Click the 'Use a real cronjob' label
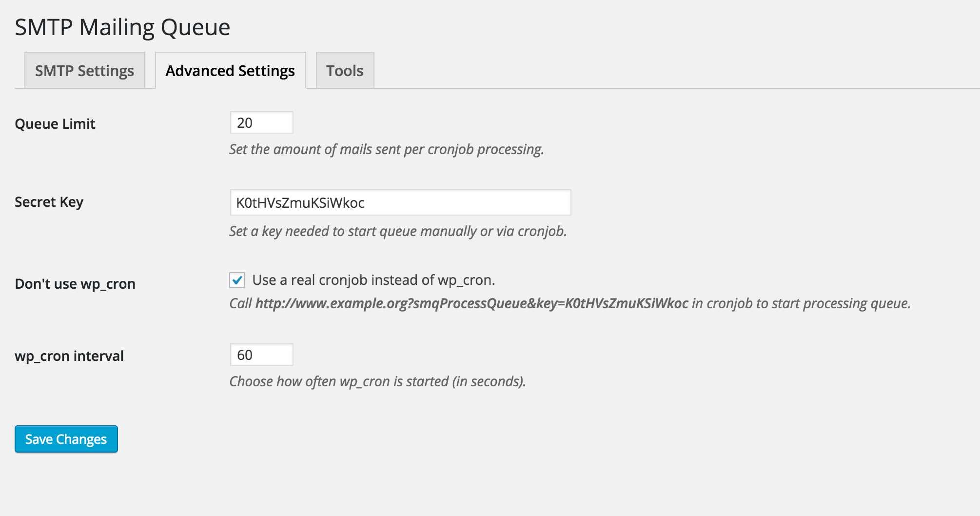980x516 pixels. pyautogui.click(x=373, y=280)
